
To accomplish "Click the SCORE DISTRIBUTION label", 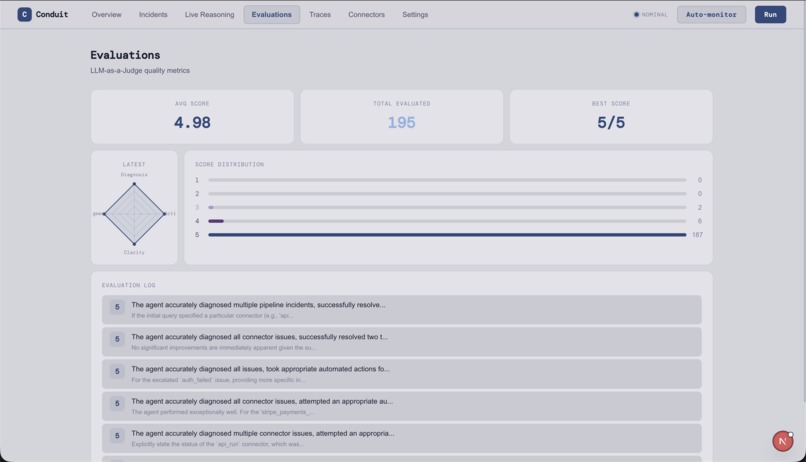I will 229,164.
